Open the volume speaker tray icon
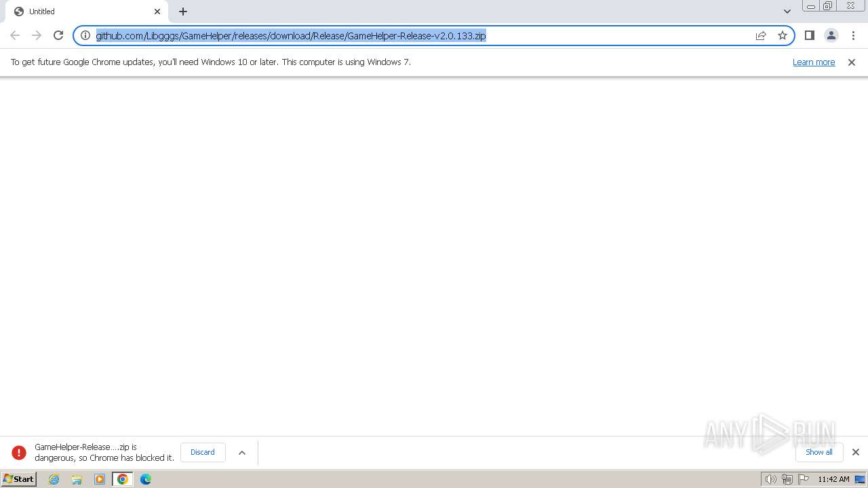Screen dimensions: 868x488 tap(770, 479)
